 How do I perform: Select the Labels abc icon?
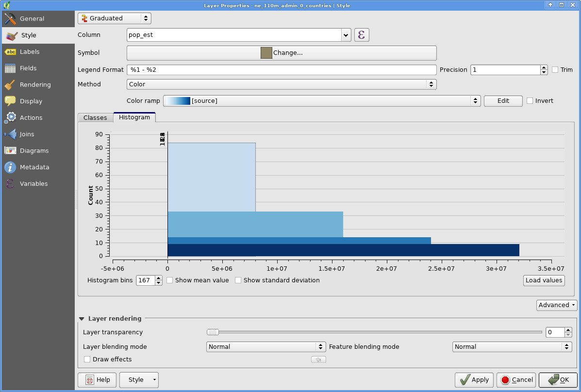(10, 52)
